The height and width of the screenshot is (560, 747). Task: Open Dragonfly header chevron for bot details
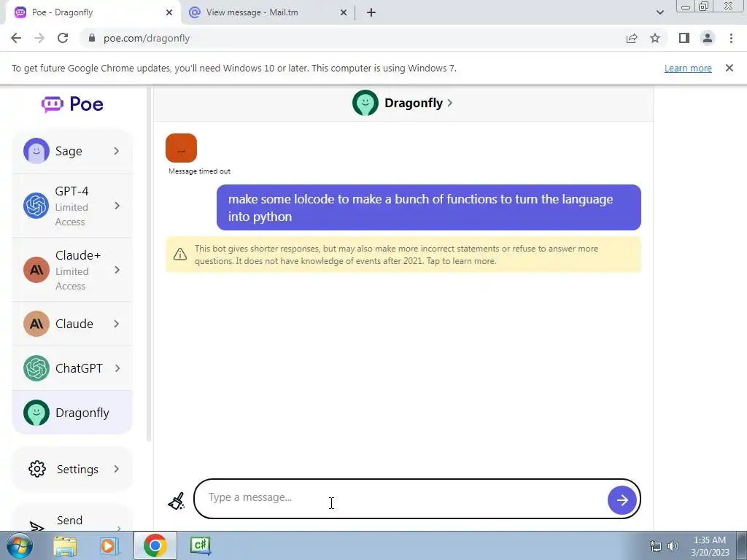point(449,103)
